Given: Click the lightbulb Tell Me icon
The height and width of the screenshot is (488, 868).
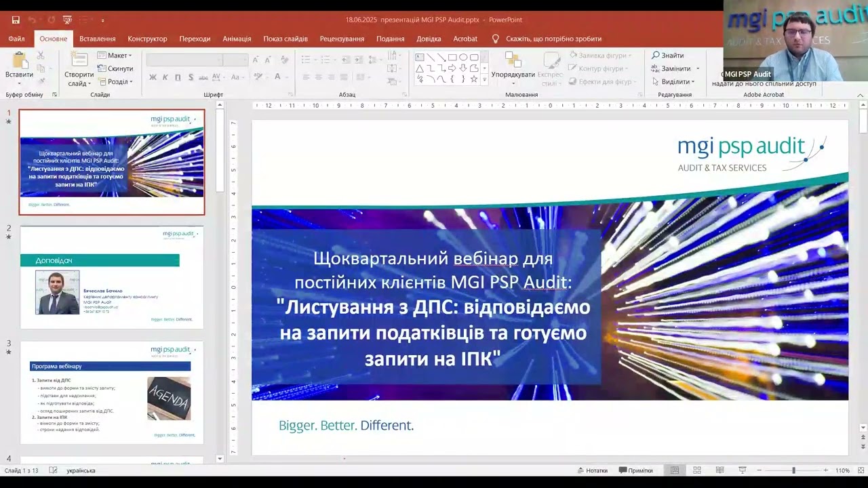Looking at the screenshot, I should tap(496, 39).
